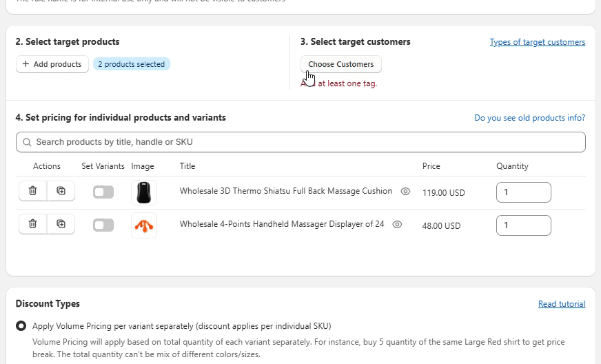
Task: Click the 2 products selected badge
Action: click(132, 64)
